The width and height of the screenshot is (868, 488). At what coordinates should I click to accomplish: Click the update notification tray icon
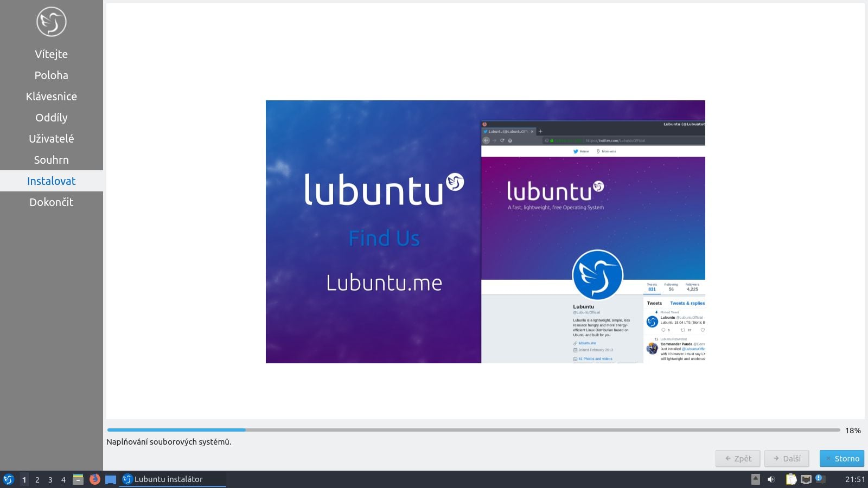click(x=820, y=479)
